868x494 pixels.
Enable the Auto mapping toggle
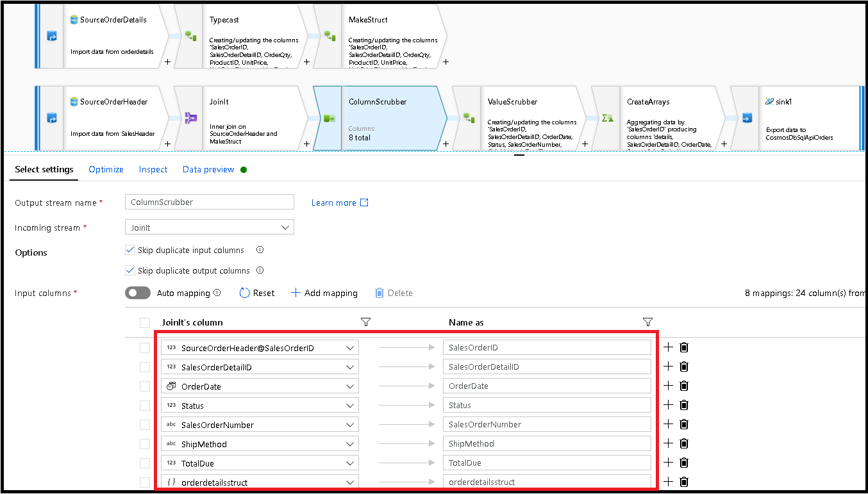(138, 293)
